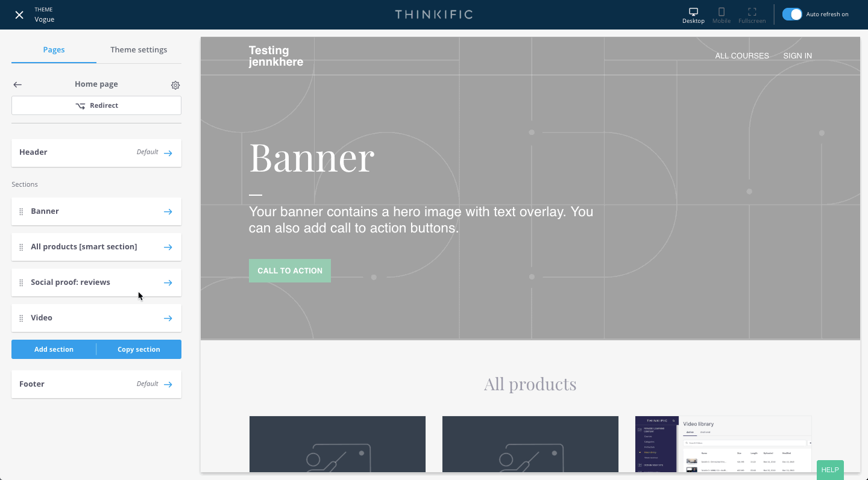868x480 pixels.
Task: Select the Pages tab
Action: (x=54, y=49)
